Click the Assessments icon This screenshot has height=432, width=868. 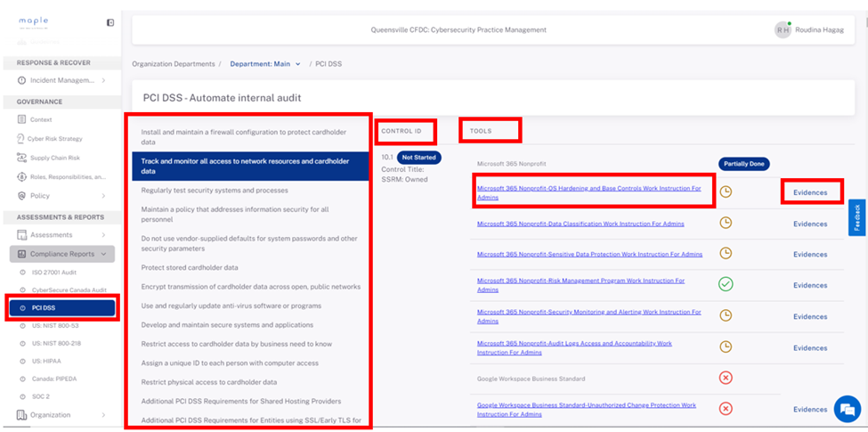[x=21, y=235]
